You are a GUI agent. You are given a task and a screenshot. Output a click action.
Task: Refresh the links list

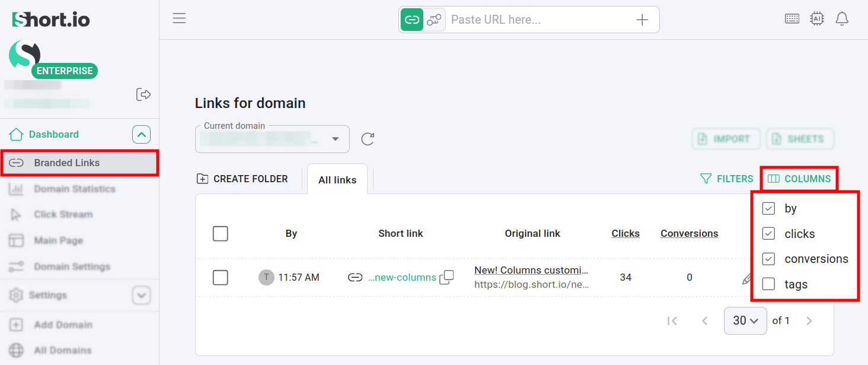tap(368, 139)
